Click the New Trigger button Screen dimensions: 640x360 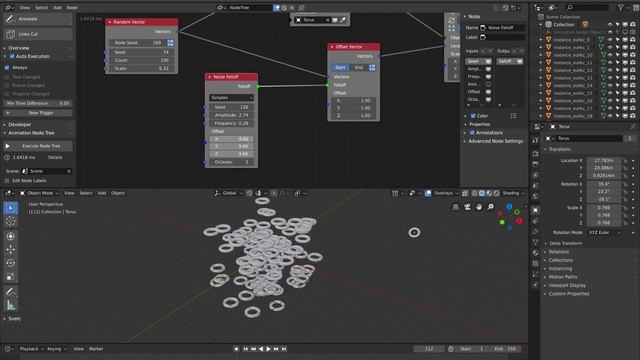(38, 113)
